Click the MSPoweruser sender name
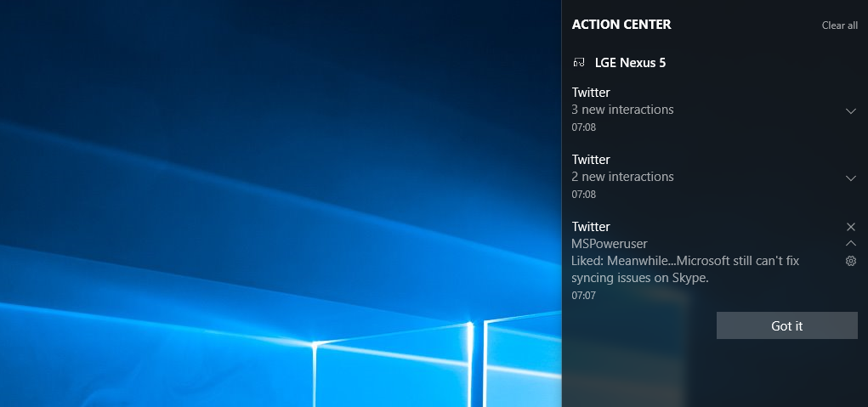Screen dimensions: 868x407 (x=610, y=244)
